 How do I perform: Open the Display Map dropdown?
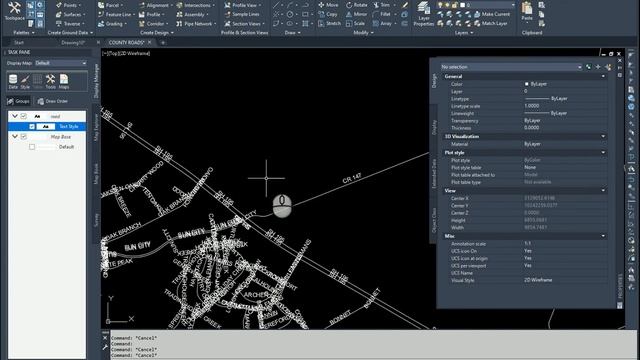[x=60, y=63]
